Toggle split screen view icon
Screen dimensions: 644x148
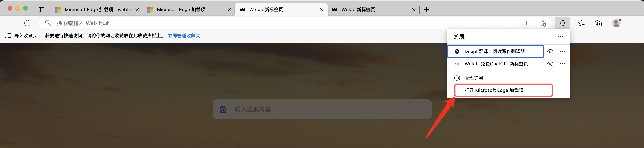click(x=529, y=23)
